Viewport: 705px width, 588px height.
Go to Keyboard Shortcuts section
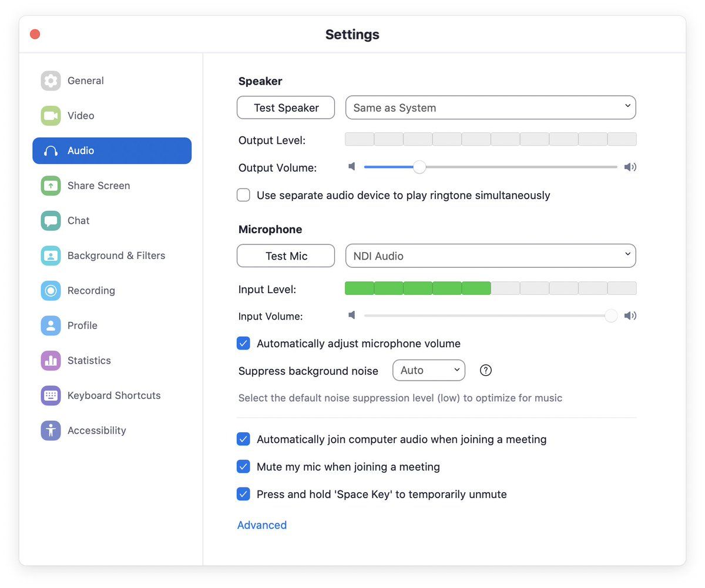114,395
